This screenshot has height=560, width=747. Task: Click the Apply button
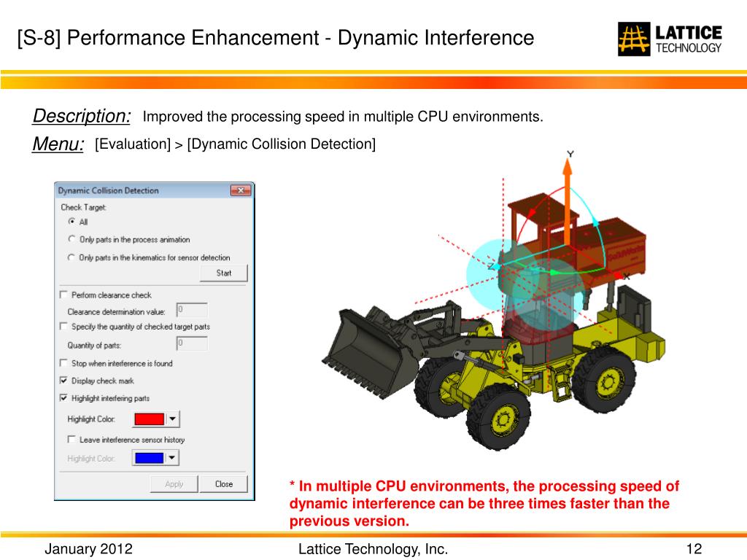pos(174,484)
